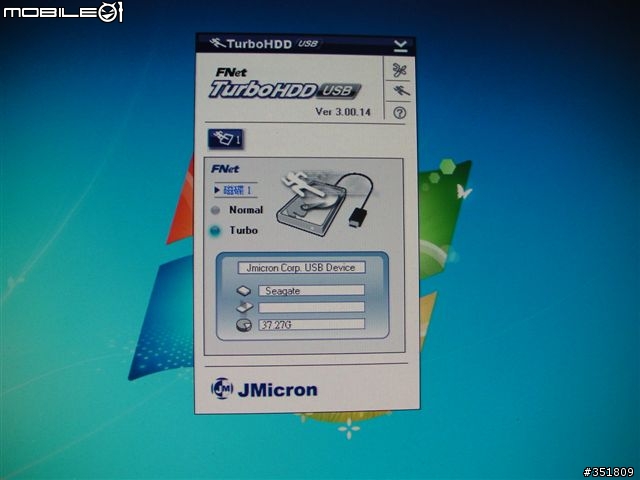Screen dimensions: 640x480
Task: Click the Ver 3.00.14 version text
Action: (x=343, y=111)
